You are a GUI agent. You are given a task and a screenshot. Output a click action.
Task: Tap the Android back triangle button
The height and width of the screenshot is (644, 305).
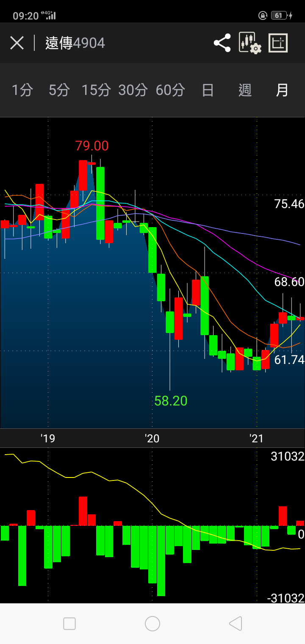pos(235,624)
